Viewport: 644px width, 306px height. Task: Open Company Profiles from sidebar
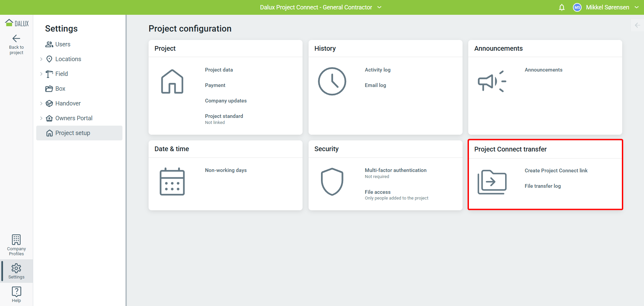16,245
